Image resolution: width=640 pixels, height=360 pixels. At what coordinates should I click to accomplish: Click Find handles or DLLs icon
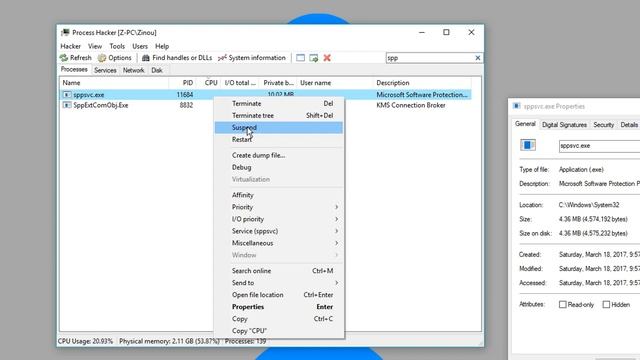(146, 58)
